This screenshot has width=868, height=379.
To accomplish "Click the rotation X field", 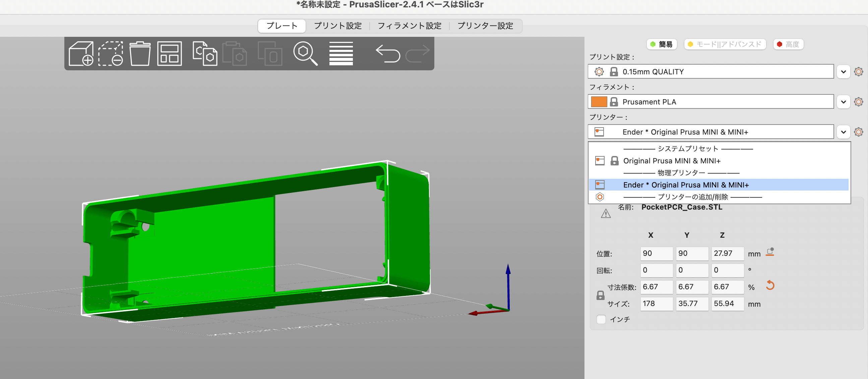I will click(656, 270).
